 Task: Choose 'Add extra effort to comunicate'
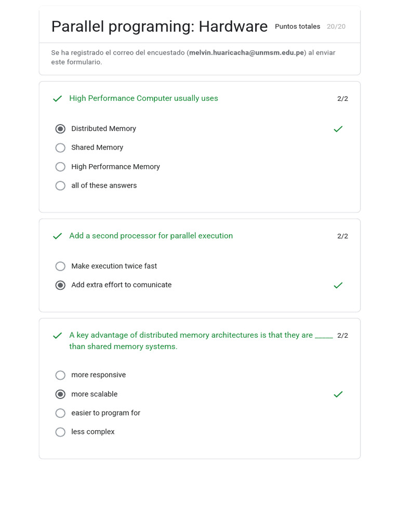[x=60, y=285]
